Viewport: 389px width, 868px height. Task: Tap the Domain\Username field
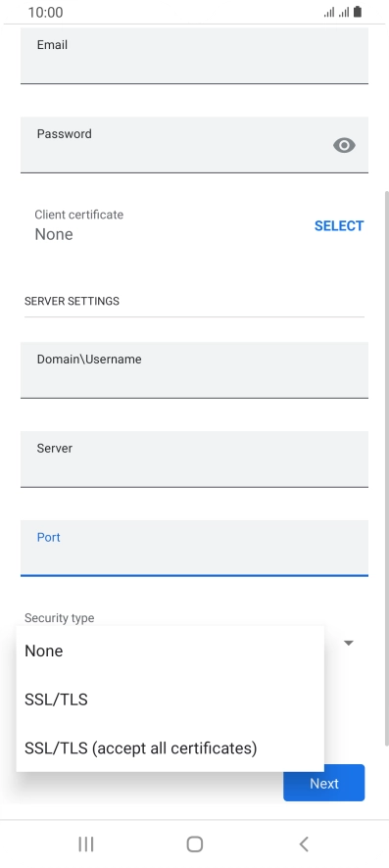pyautogui.click(x=194, y=369)
